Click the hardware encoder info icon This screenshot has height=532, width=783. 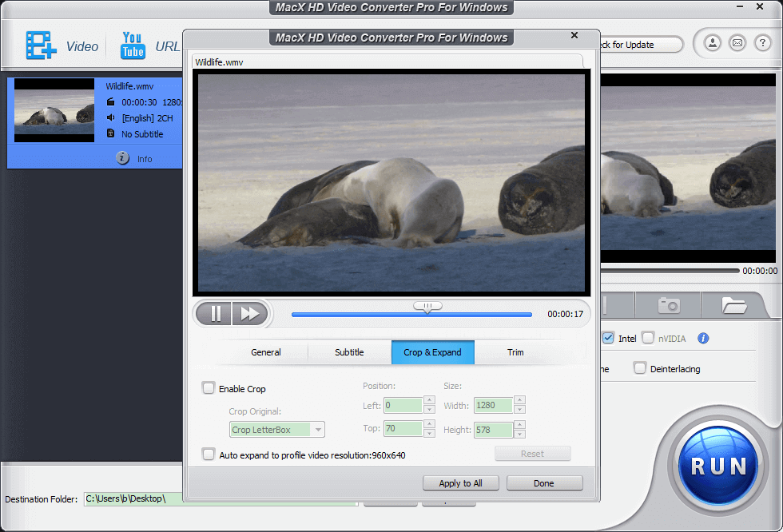tap(703, 339)
